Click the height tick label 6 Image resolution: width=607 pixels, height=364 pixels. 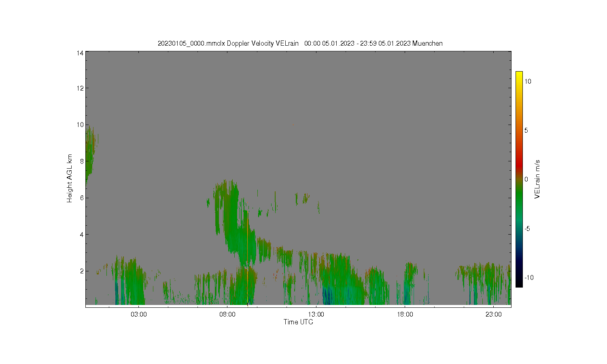coord(82,198)
